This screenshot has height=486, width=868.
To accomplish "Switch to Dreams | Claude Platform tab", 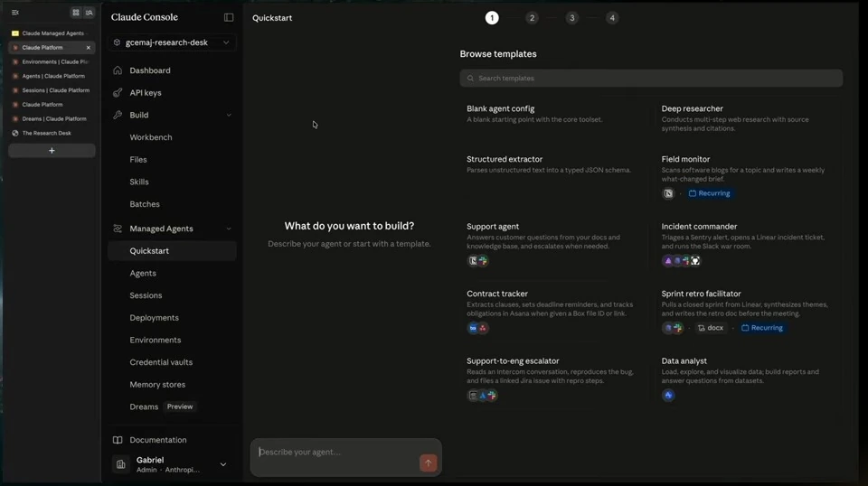I will pyautogui.click(x=52, y=119).
